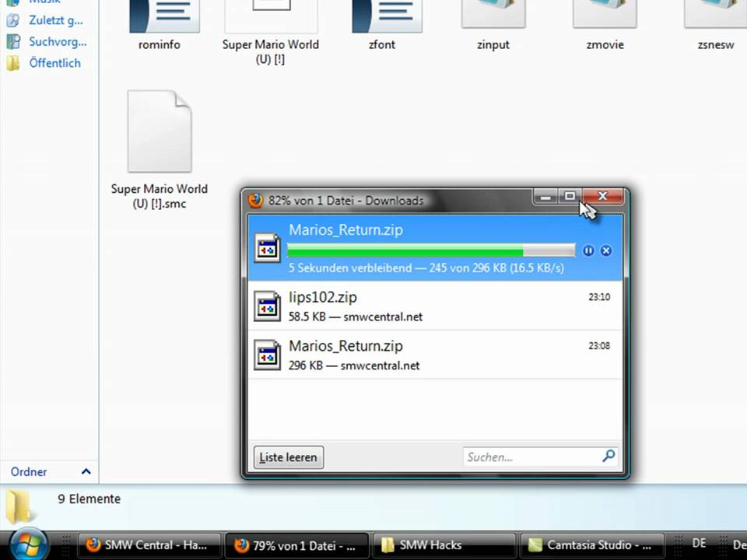Click the folder icon in the Explorer details pane
Image resolution: width=747 pixels, height=560 pixels.
pyautogui.click(x=20, y=506)
